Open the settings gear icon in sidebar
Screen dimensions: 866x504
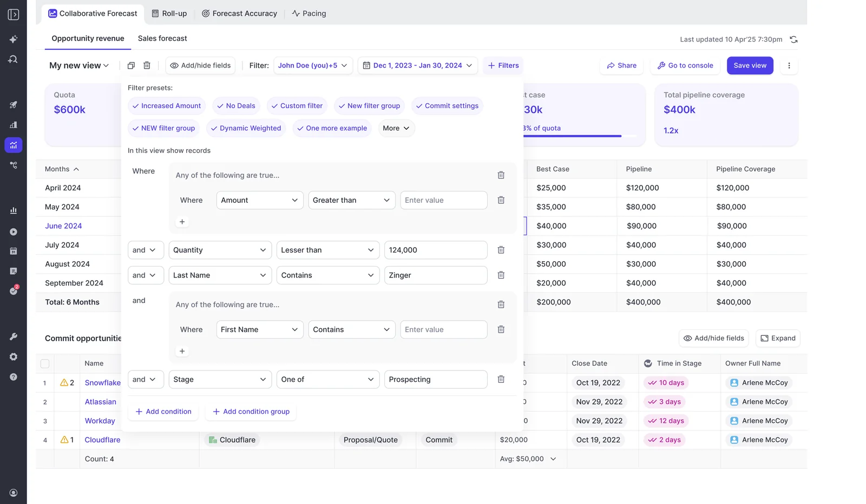tap(14, 357)
